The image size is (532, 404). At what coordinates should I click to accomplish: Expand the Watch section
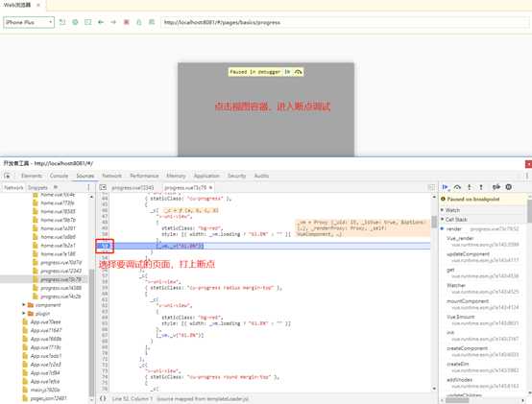coord(452,210)
